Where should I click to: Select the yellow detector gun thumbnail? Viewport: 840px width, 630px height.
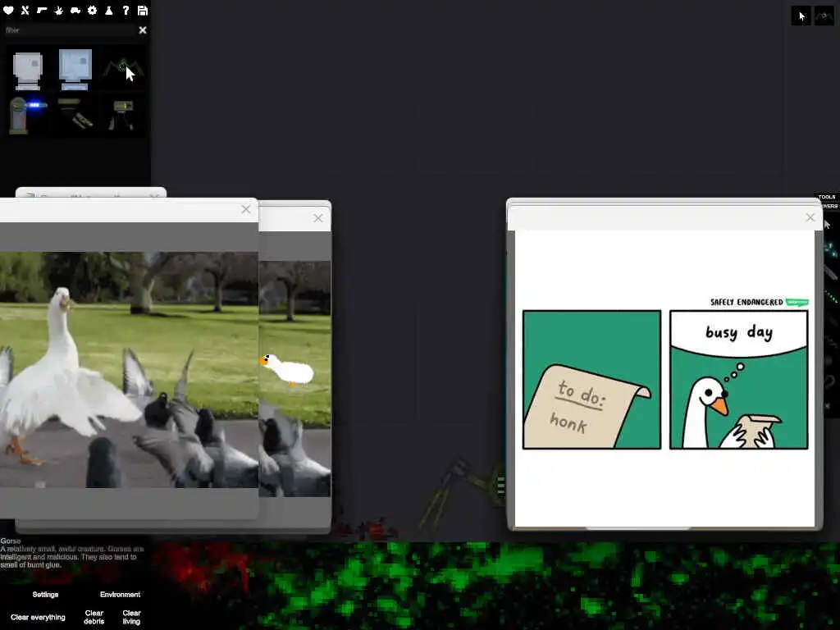pos(75,113)
